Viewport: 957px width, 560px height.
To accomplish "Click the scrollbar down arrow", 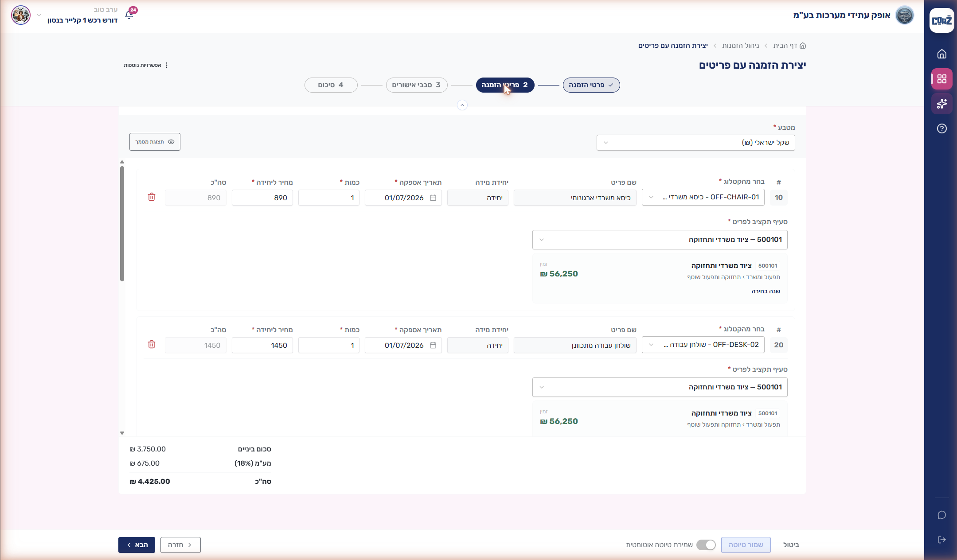I will click(x=122, y=433).
